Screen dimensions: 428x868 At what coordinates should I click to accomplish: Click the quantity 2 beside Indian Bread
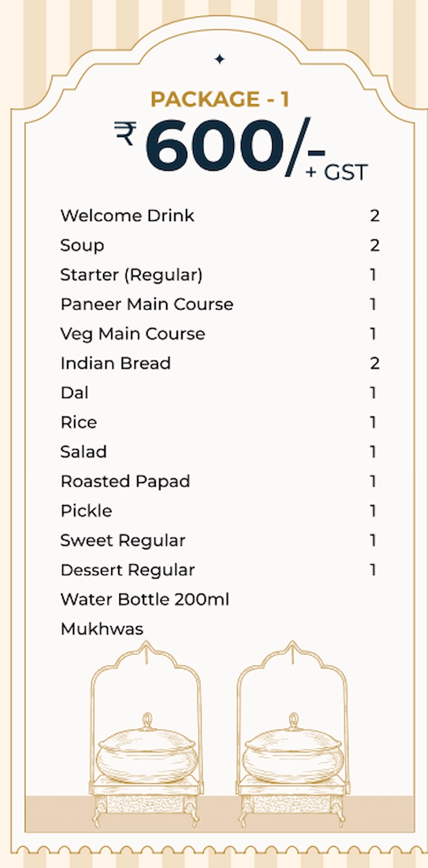(x=375, y=363)
